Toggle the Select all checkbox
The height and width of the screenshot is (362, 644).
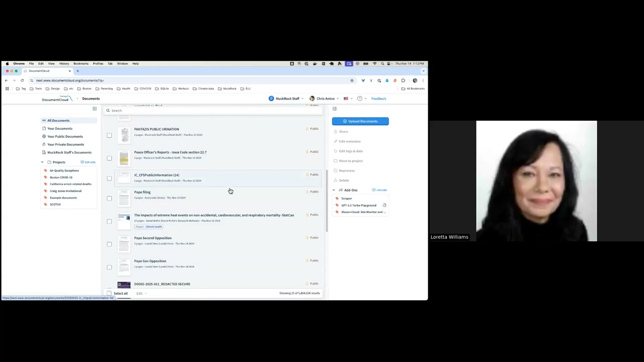(109, 293)
